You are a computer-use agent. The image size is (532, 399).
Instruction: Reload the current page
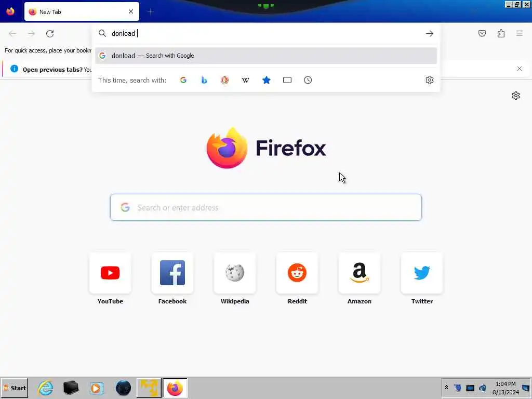click(50, 33)
